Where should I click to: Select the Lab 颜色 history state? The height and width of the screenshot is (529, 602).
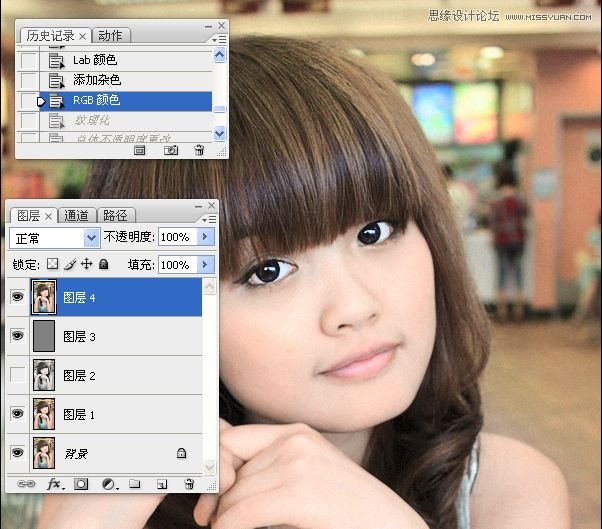[x=126, y=60]
